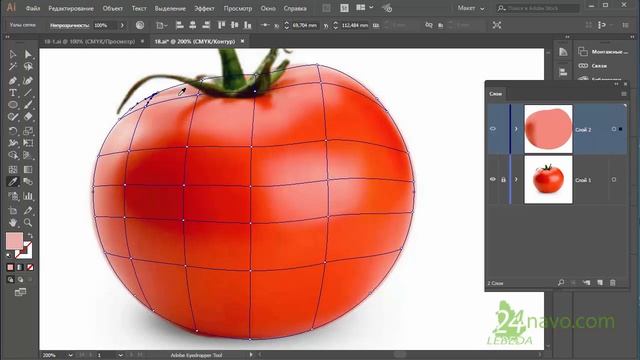This screenshot has width=640, height=360.
Task: Select the Magic Wand tool
Action: click(13, 67)
